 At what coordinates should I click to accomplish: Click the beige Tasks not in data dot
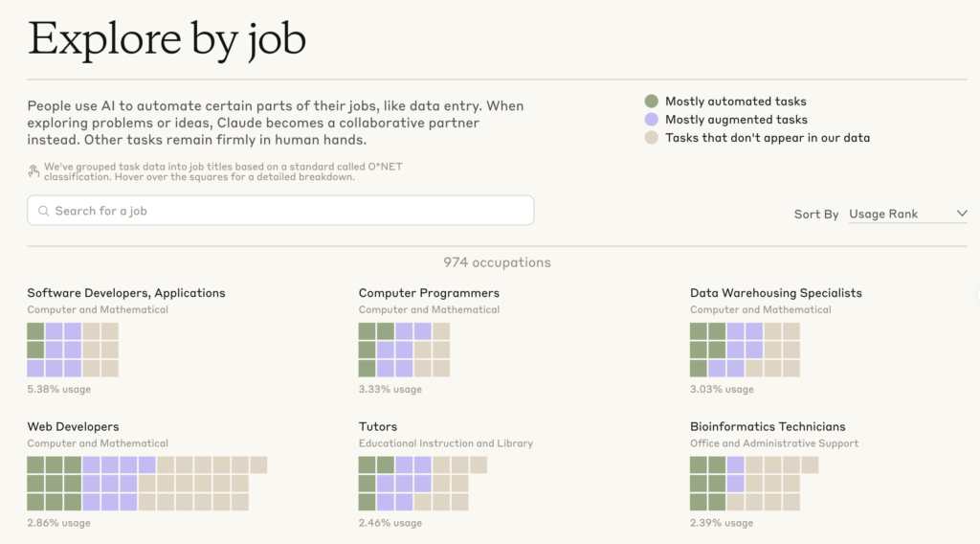pos(652,138)
